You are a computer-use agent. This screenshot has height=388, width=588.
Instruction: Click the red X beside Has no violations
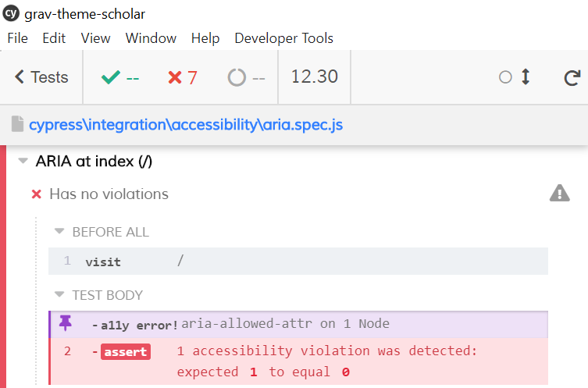tap(36, 194)
